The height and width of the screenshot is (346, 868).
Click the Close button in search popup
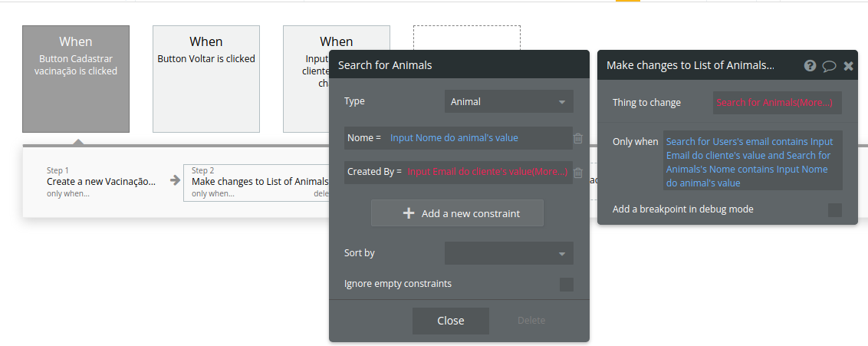click(451, 321)
